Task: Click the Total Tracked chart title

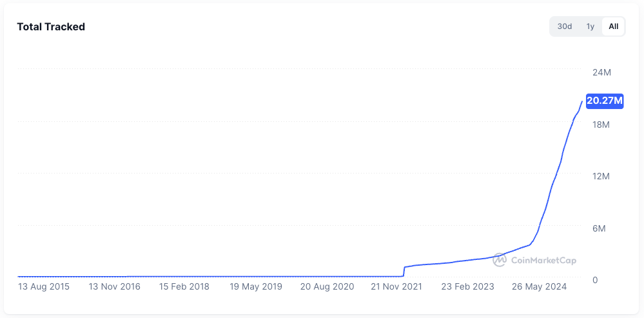Action: [51, 26]
